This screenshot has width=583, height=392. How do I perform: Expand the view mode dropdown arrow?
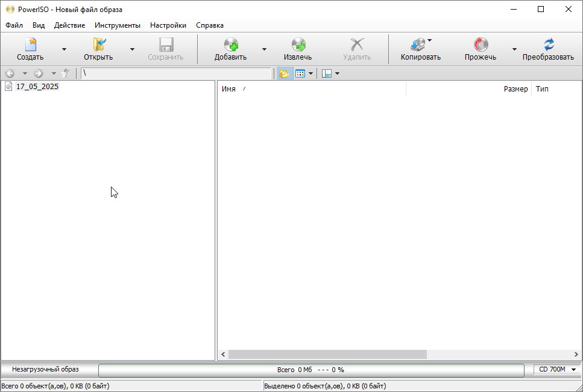point(311,73)
